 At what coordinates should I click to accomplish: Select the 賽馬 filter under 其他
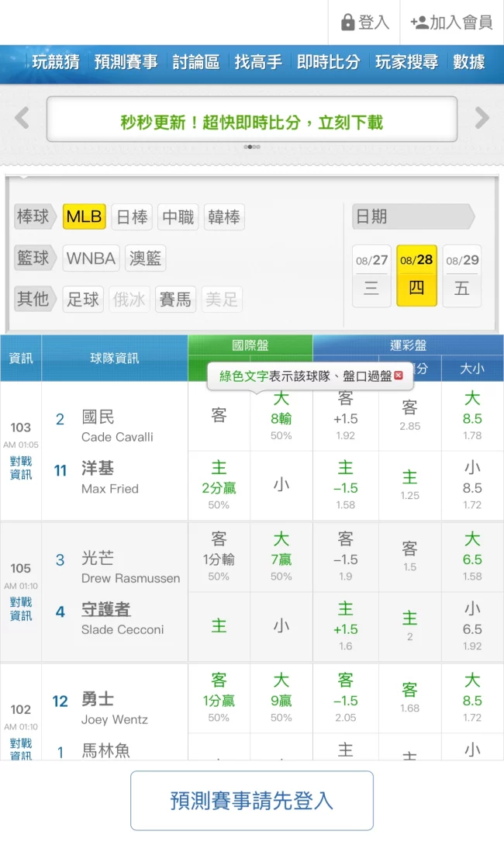point(175,300)
